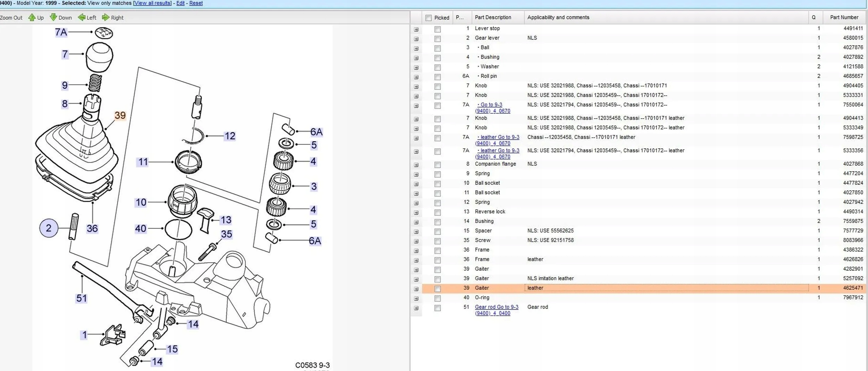Screen dimensions: 868x371
Task: Tick the Picked header checkbox
Action: pyautogui.click(x=428, y=18)
